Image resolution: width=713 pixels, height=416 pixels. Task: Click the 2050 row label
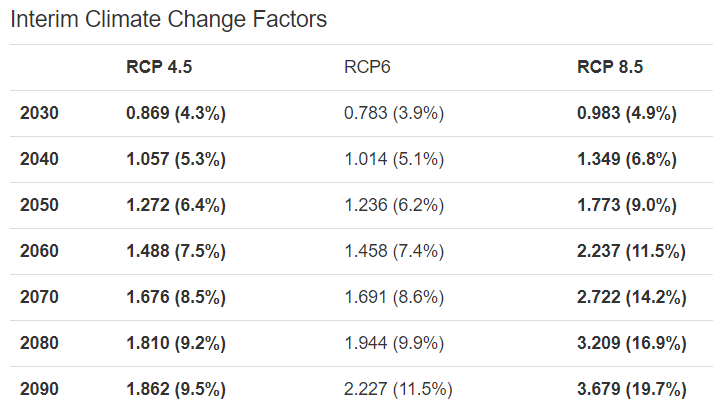pyautogui.click(x=39, y=205)
